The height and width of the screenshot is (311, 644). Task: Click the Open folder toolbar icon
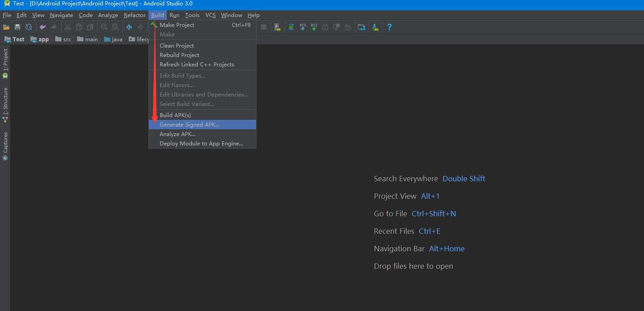pyautogui.click(x=6, y=27)
